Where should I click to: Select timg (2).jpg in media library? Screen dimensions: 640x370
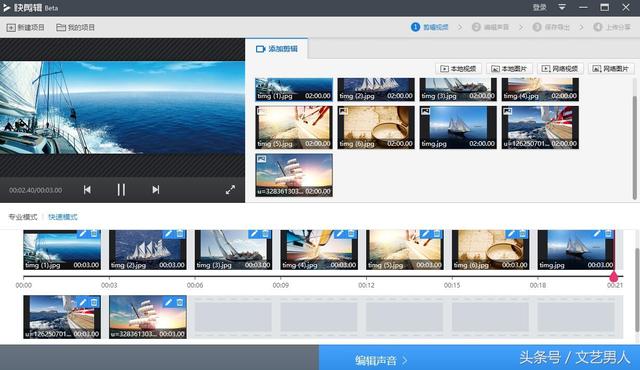pyautogui.click(x=376, y=89)
